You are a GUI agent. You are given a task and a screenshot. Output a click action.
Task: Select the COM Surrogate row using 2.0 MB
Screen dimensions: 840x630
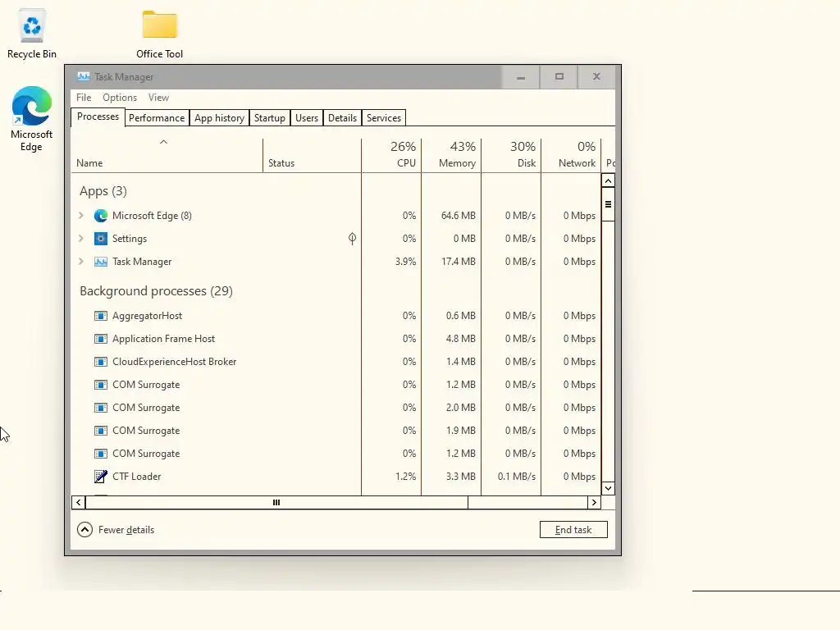coord(336,408)
